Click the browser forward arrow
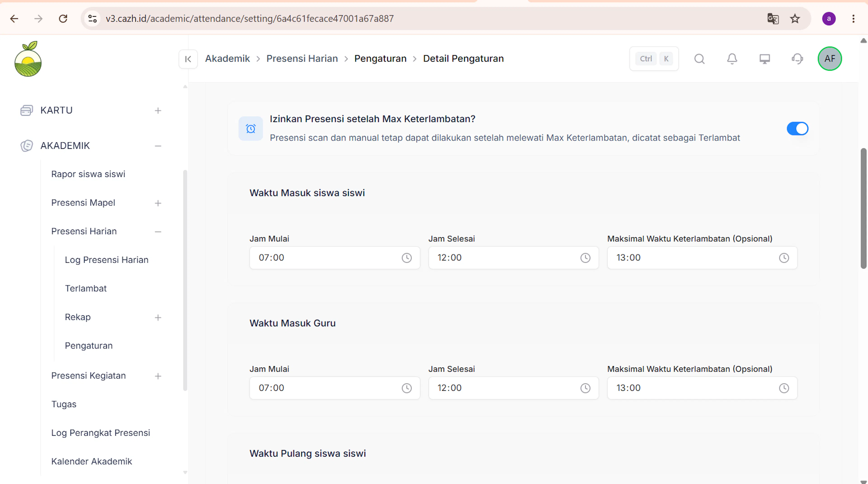Screen dimensions: 868x484 pyautogui.click(x=38, y=19)
